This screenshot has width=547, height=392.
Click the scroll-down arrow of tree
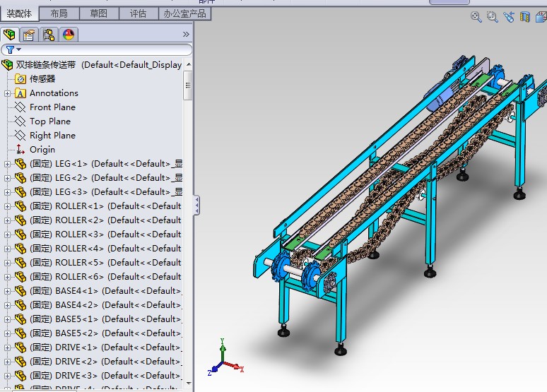[189, 383]
